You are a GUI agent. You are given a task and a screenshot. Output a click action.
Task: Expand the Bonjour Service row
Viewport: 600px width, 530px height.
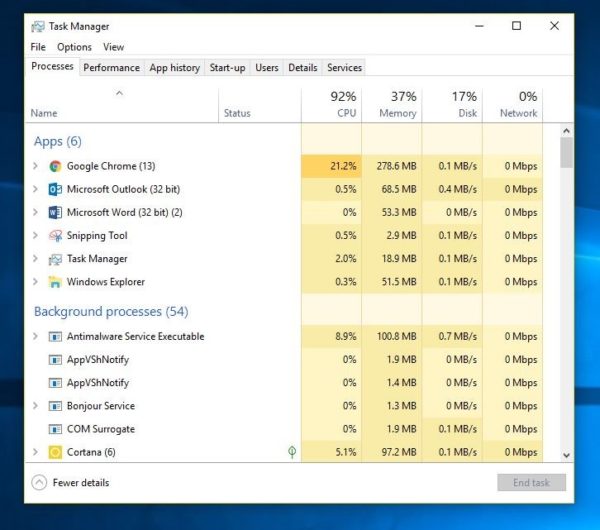pos(35,406)
